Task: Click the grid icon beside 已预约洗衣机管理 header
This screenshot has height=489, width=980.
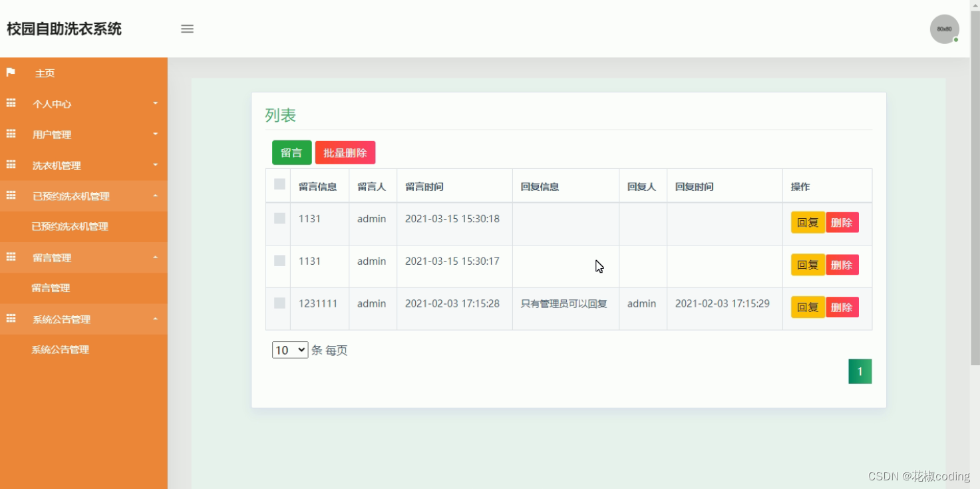Action: point(11,196)
